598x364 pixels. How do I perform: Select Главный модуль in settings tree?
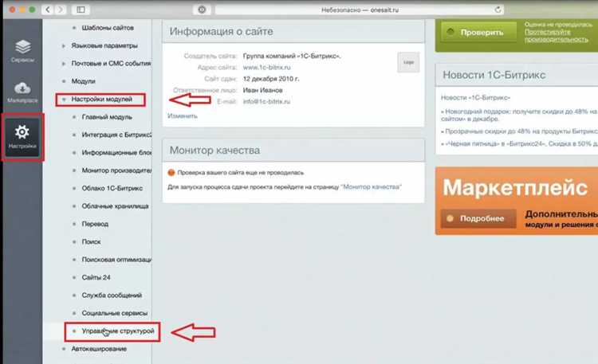click(107, 117)
